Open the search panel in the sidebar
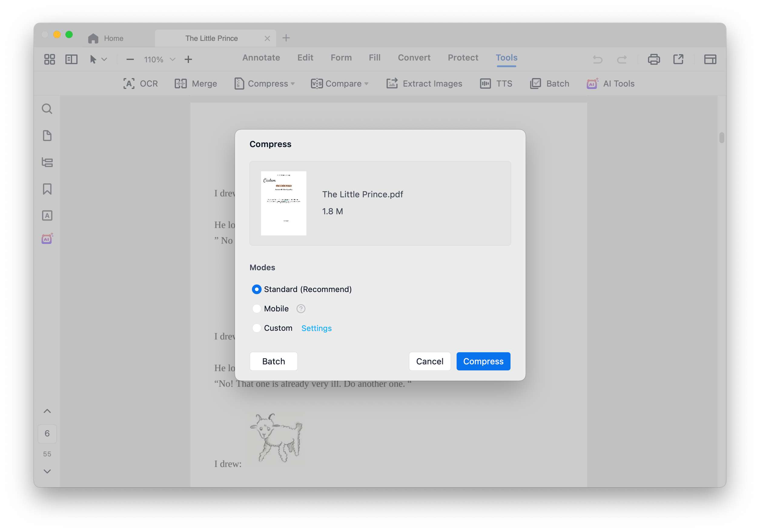Image resolution: width=760 pixels, height=532 pixels. click(x=47, y=109)
